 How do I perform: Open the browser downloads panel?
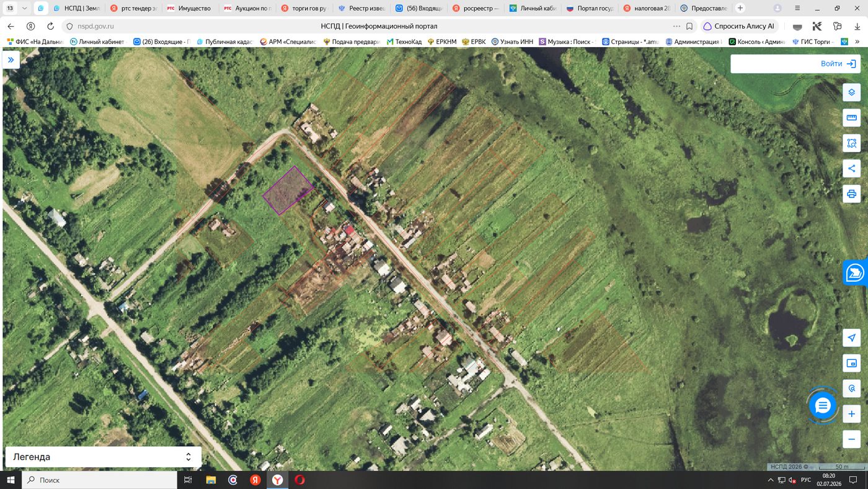click(x=857, y=27)
